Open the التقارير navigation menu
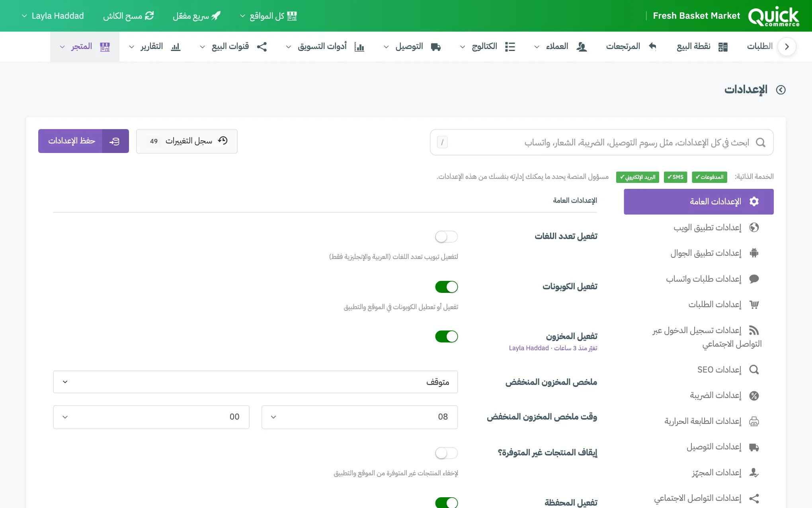Viewport: 812px width, 508px height. pos(155,47)
